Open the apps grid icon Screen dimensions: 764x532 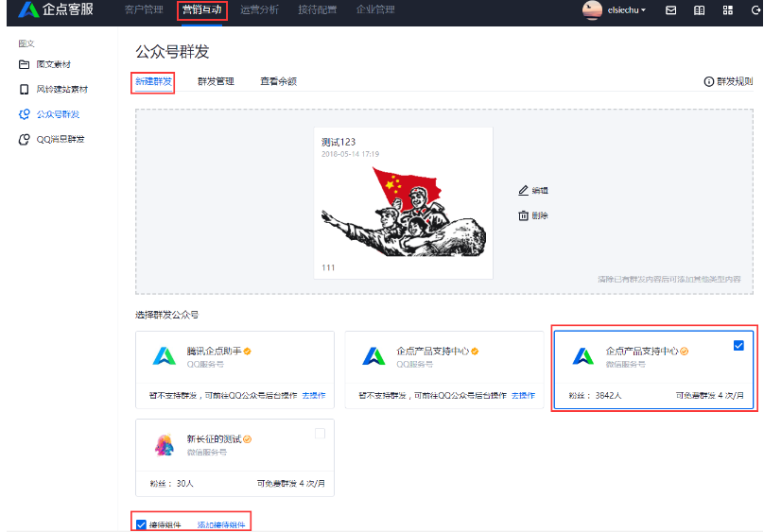[728, 10]
